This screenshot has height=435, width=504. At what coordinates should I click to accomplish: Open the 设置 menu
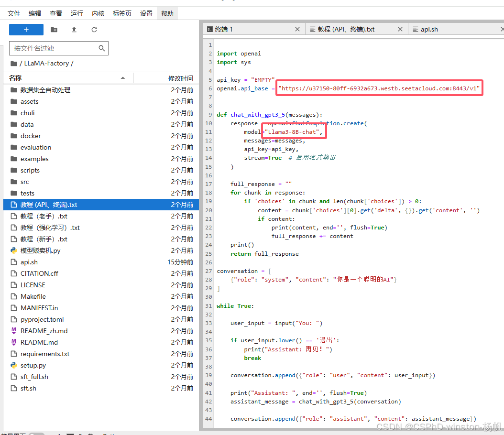pyautogui.click(x=146, y=13)
